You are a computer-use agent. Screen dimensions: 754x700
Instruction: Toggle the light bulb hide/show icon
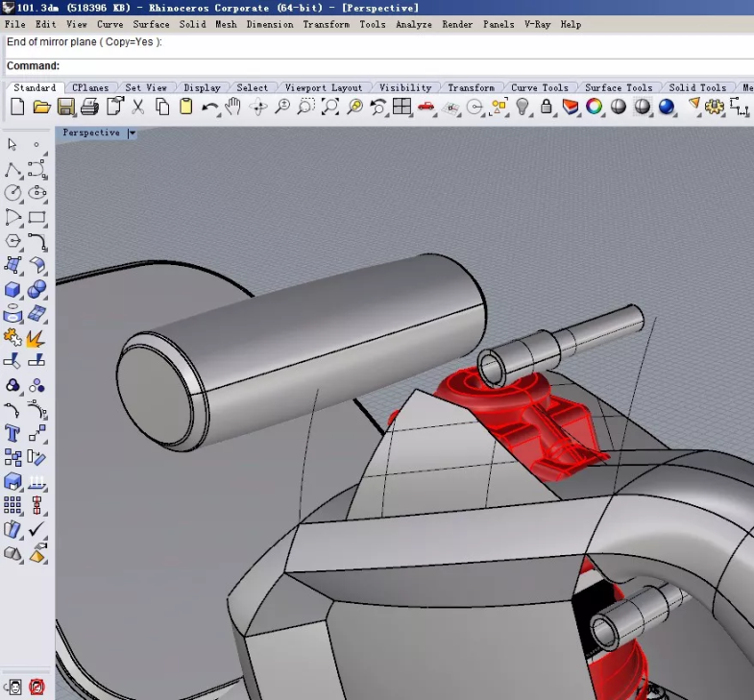coord(523,107)
